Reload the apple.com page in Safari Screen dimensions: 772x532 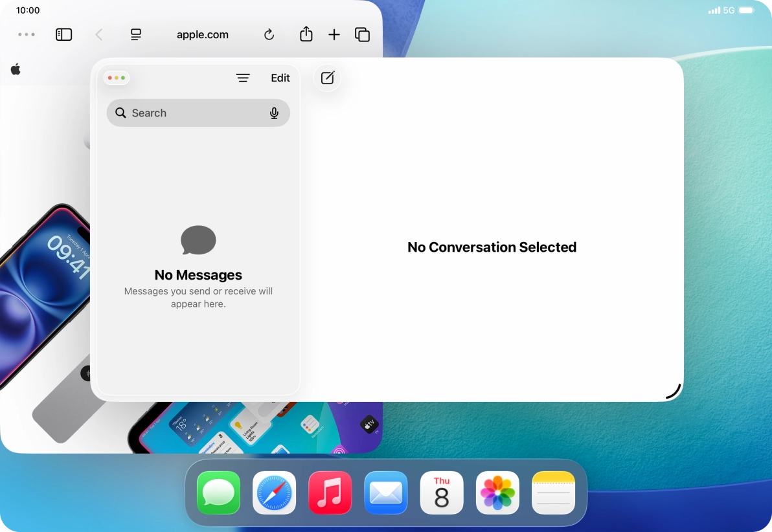click(269, 34)
